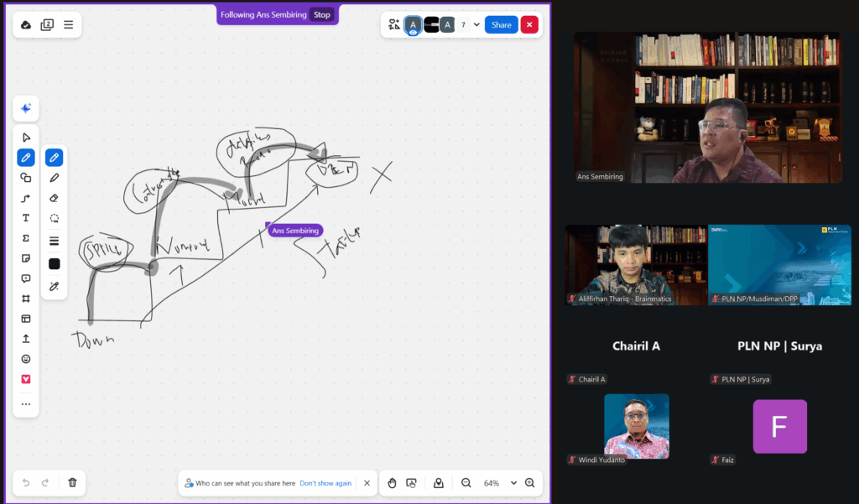859x504 pixels.
Task: Select the arrow pointer tool
Action: (26, 138)
